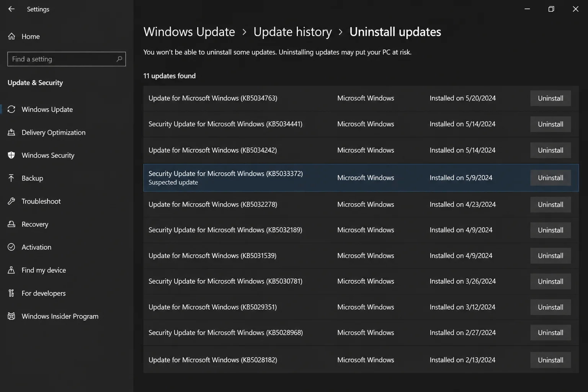Viewport: 588px width, 392px height.
Task: Click 'Installed on 2/13/2024' date text
Action: tap(462, 360)
